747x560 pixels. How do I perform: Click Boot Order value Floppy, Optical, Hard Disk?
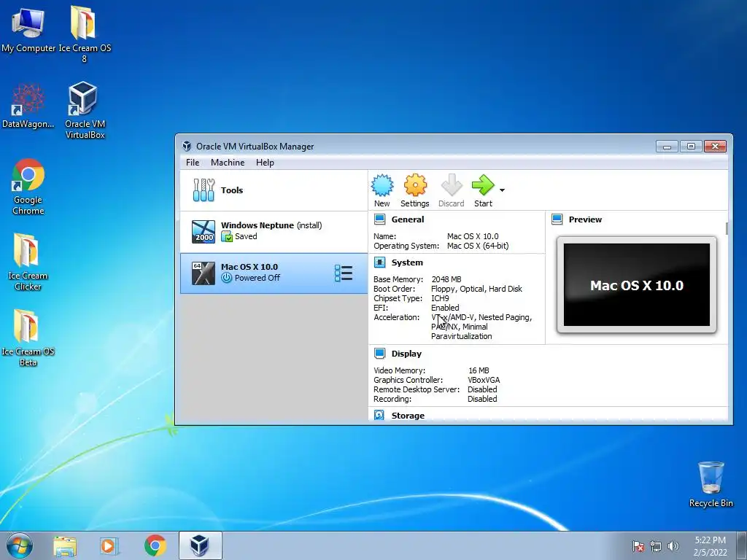coord(476,289)
